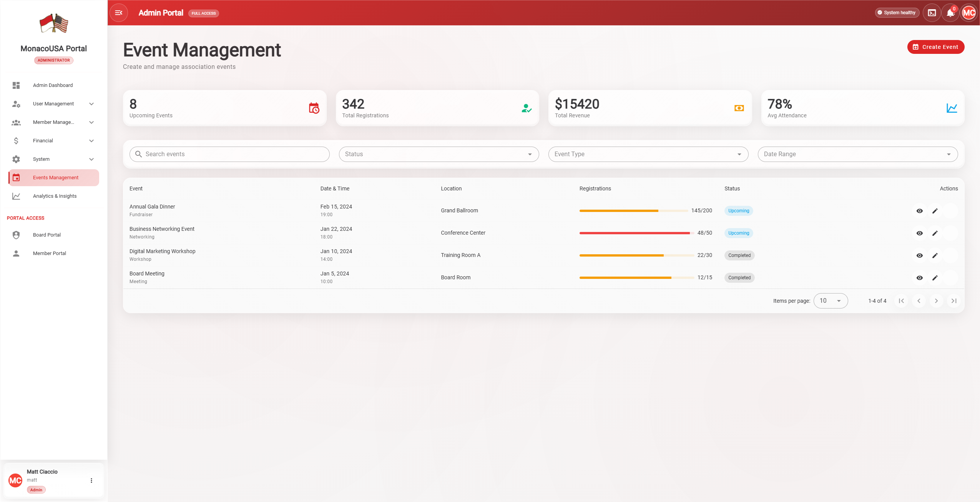Open the notifications bell

[x=950, y=13]
